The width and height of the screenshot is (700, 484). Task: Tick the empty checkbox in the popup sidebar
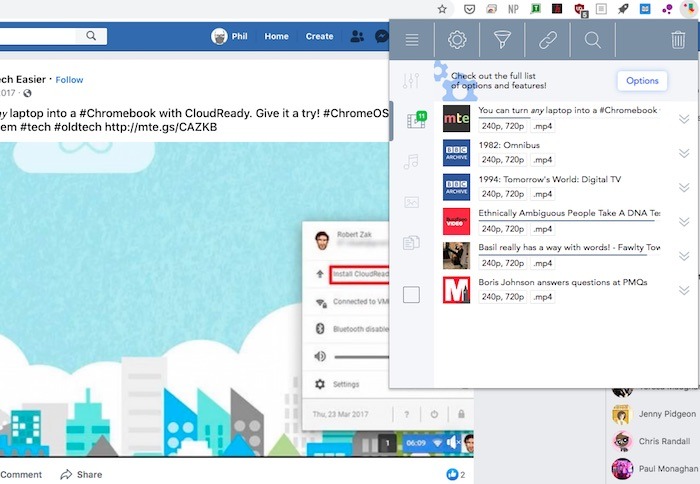411,295
